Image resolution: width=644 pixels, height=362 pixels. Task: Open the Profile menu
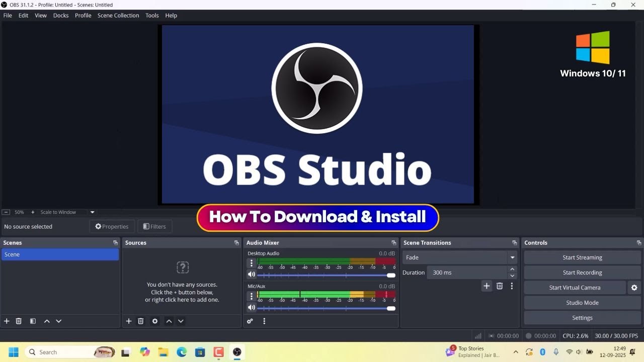(x=83, y=16)
